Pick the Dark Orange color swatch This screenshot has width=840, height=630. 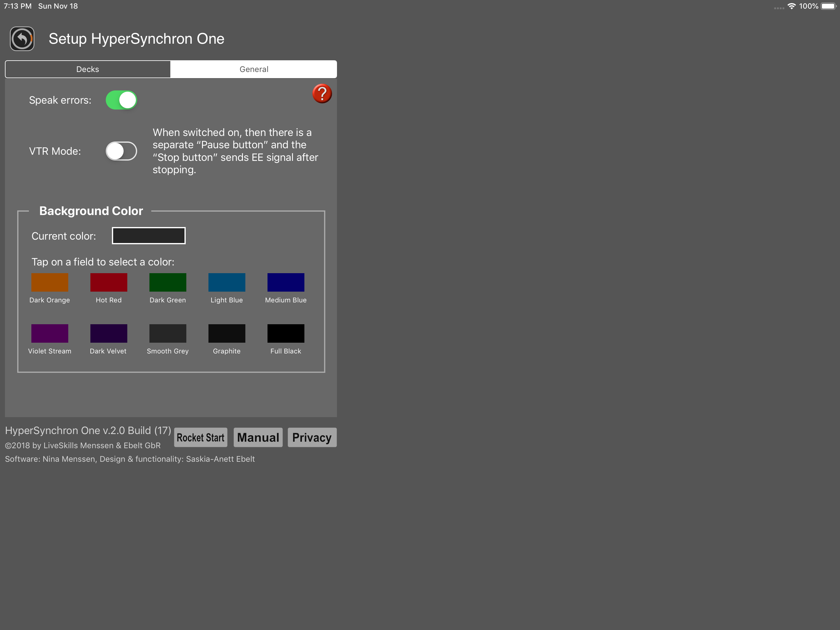click(50, 282)
